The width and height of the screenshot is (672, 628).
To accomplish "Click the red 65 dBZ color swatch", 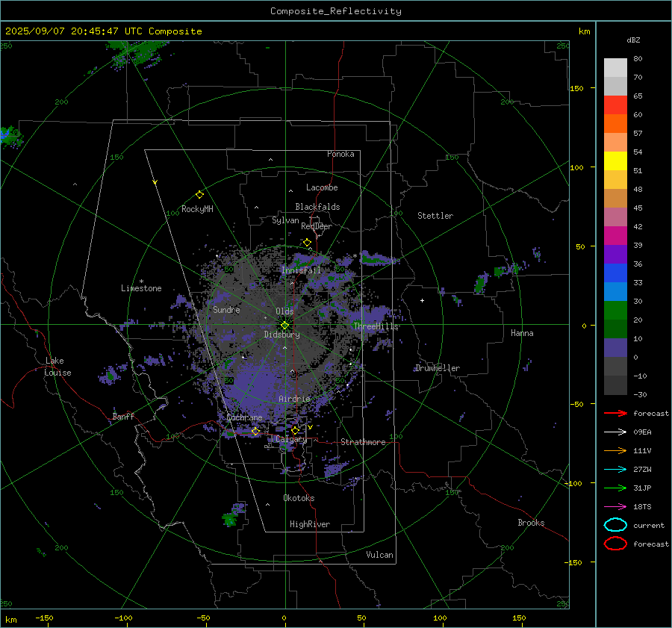I will coord(615,105).
